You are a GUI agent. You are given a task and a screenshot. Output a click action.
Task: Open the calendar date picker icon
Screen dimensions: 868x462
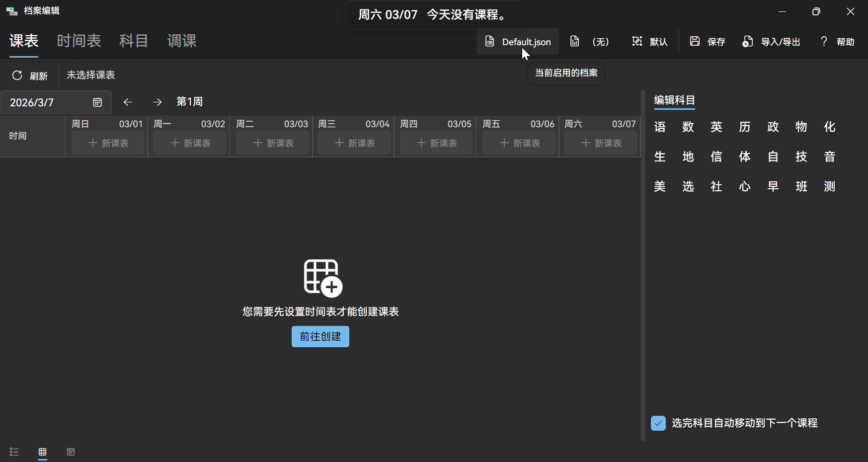[97, 102]
